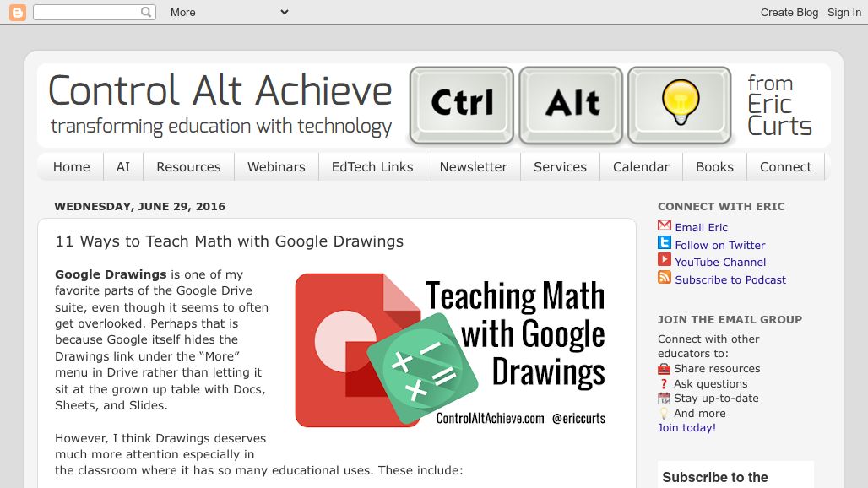Click the light bulb key image in header
868x488 pixels.
pyautogui.click(x=680, y=106)
